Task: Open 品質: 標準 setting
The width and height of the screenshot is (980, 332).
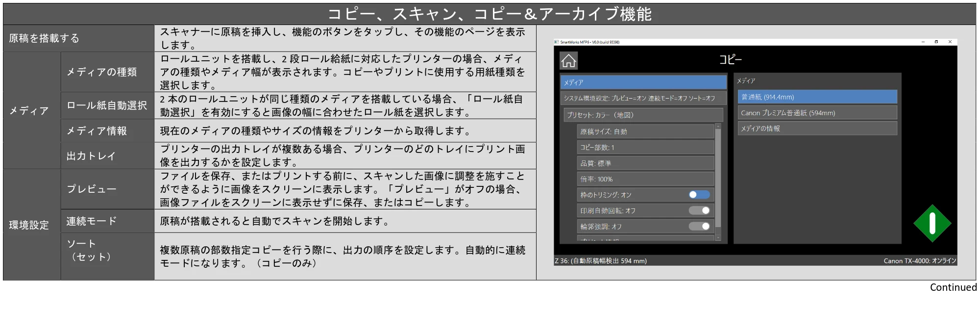Action: (646, 163)
